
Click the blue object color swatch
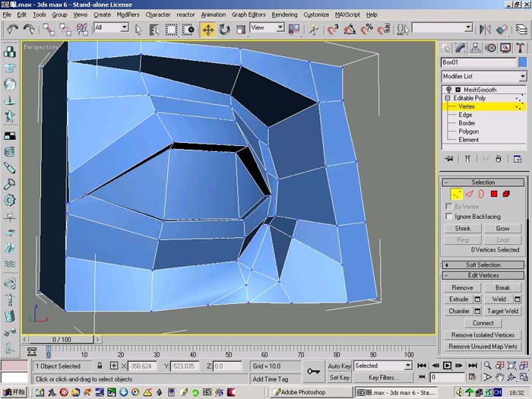pyautogui.click(x=523, y=62)
